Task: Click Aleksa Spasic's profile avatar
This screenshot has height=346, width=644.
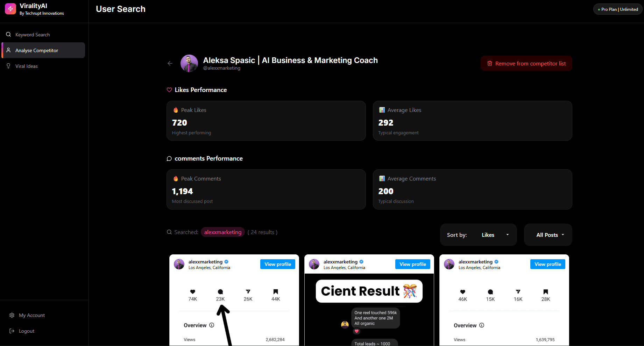Action: click(x=189, y=63)
